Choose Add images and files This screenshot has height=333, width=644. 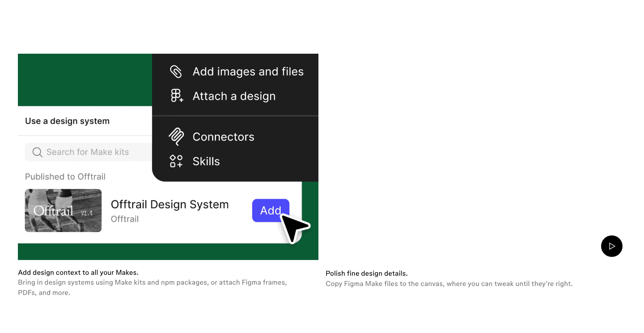coord(248,72)
